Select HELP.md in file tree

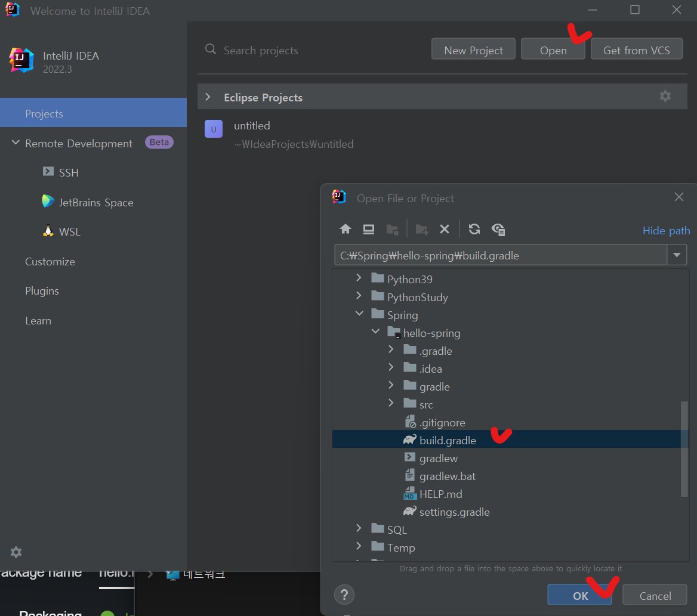tap(440, 494)
